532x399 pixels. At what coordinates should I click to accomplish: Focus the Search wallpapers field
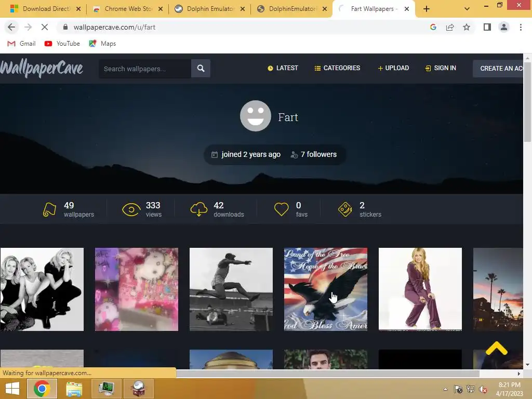pos(145,69)
